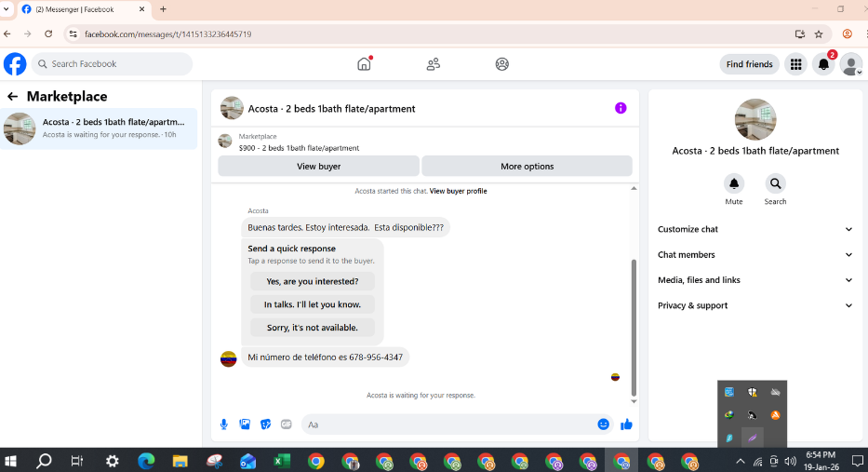The image size is (868, 472).
Task: Click the Marketplace listing thumbnail under header
Action: pyautogui.click(x=225, y=142)
